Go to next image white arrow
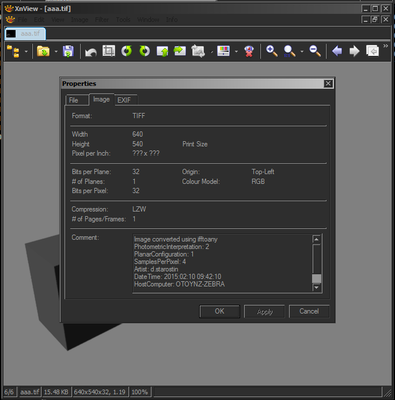 (354, 51)
